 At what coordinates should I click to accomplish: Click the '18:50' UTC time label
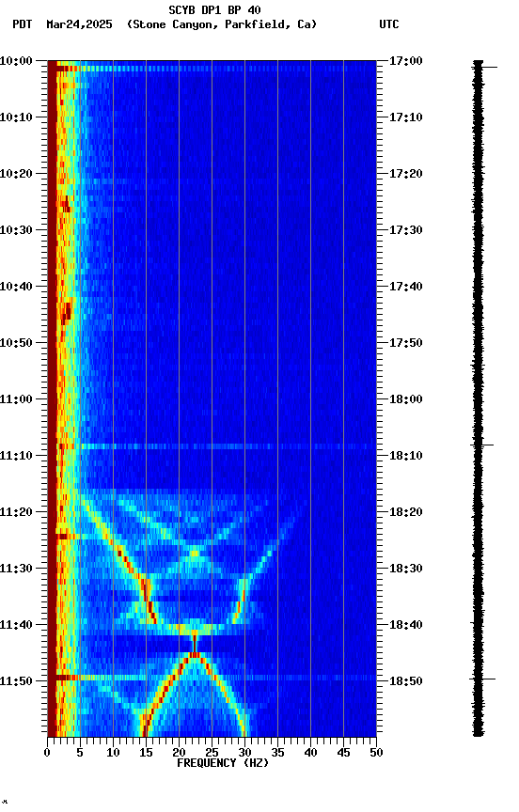[x=406, y=681]
